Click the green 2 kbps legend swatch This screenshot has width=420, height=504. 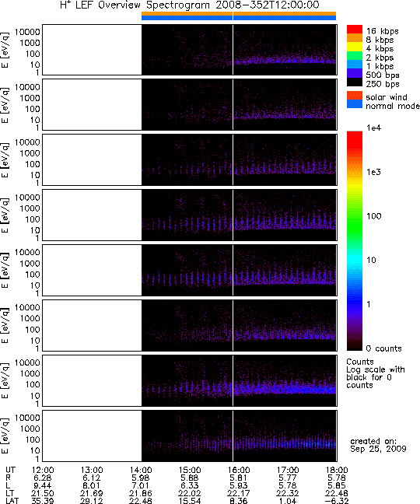point(355,55)
